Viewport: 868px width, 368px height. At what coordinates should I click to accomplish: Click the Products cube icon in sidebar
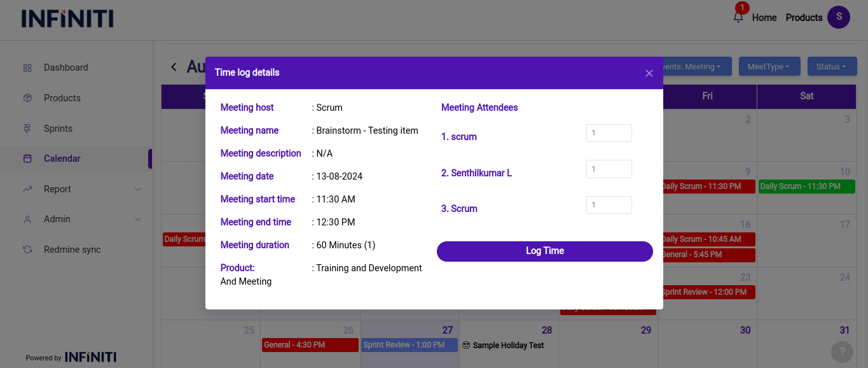[x=27, y=98]
